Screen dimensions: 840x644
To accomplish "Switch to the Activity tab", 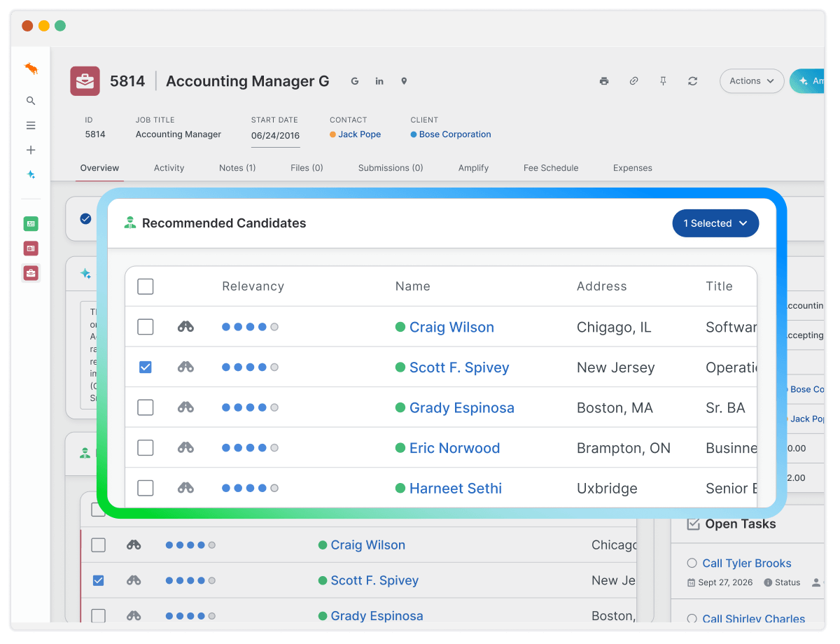I will point(169,168).
